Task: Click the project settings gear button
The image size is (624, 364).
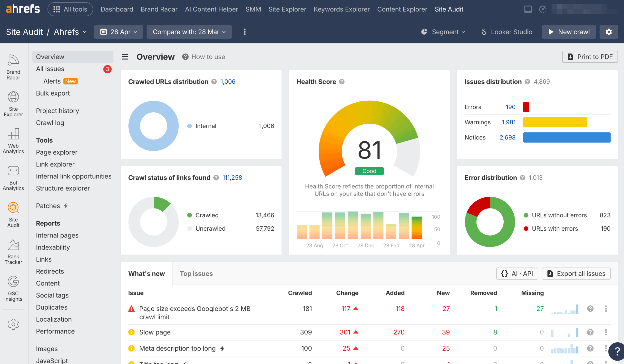Action: point(608,32)
